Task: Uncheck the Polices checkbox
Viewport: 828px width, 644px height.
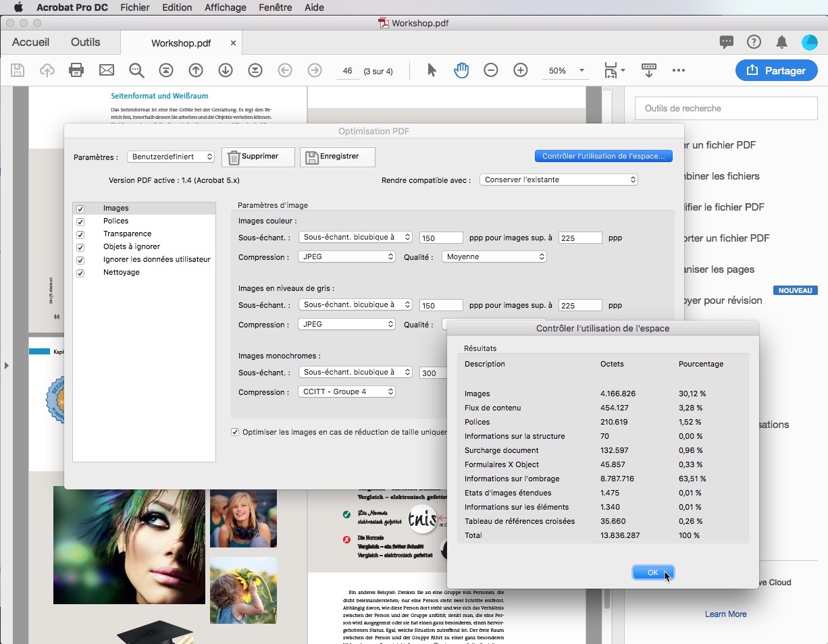Action: [x=81, y=221]
